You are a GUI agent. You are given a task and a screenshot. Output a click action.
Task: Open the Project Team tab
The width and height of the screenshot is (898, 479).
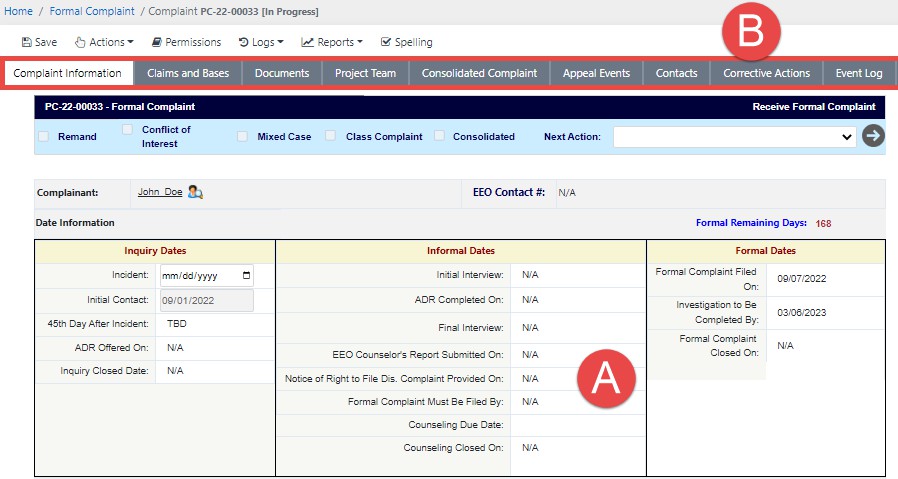pos(365,73)
